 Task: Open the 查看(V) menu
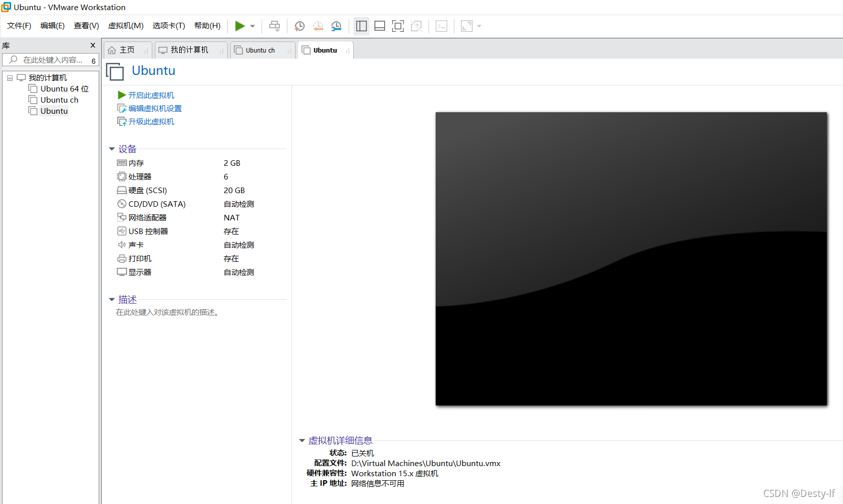coord(87,26)
